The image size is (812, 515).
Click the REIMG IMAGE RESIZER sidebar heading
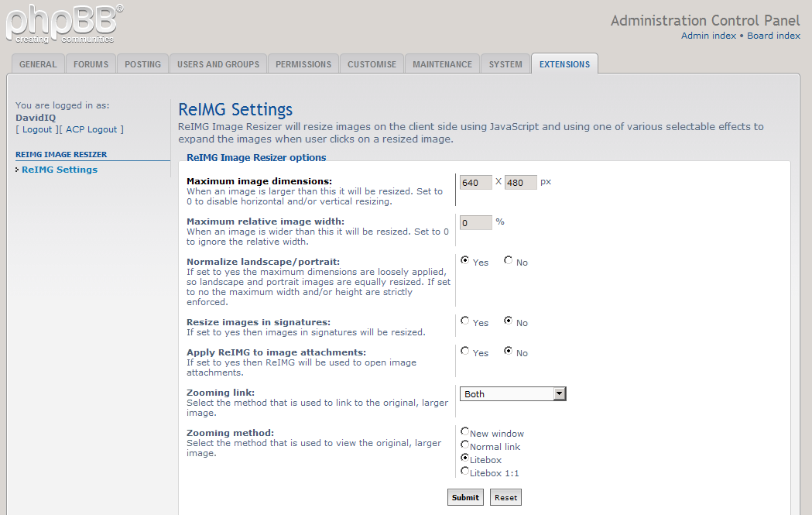pyautogui.click(x=61, y=154)
